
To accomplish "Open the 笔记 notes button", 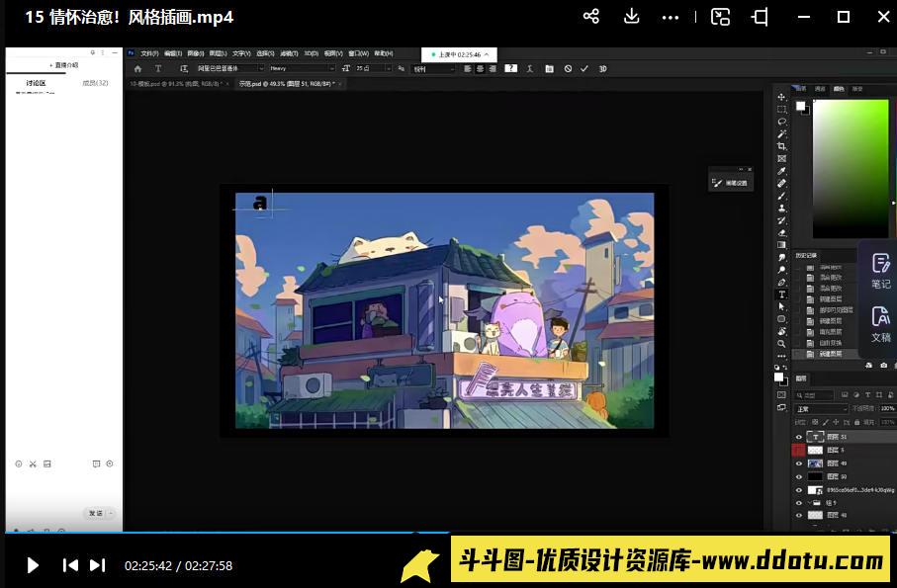I will [x=881, y=272].
